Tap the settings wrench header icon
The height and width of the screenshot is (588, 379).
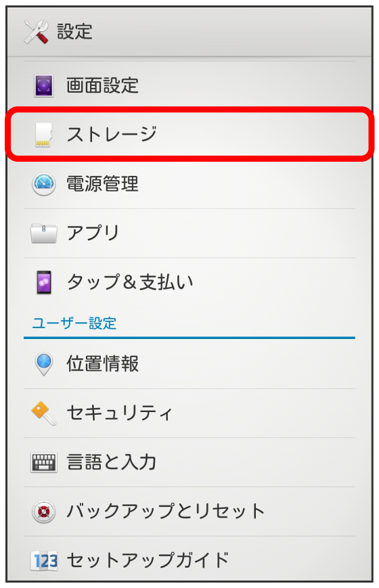[x=36, y=32]
